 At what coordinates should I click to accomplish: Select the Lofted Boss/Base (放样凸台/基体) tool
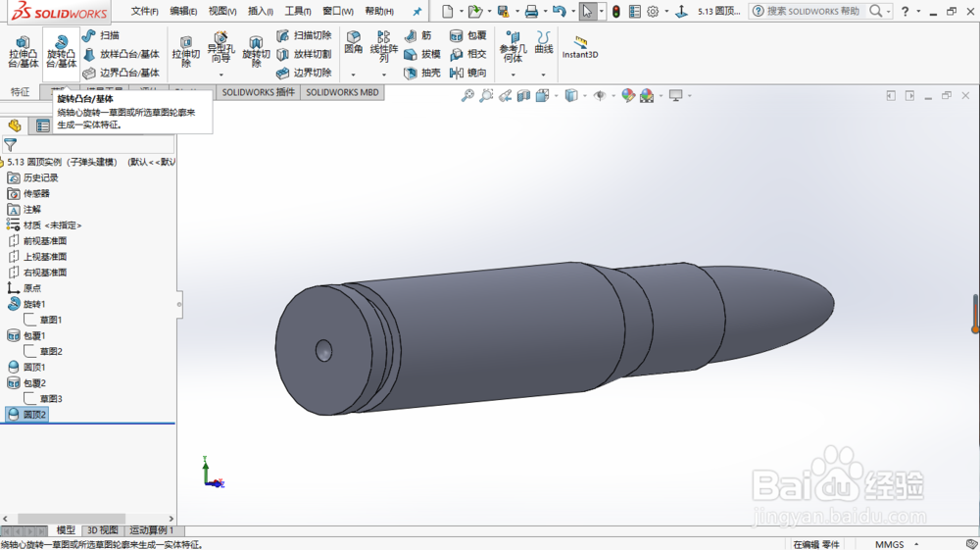click(122, 54)
